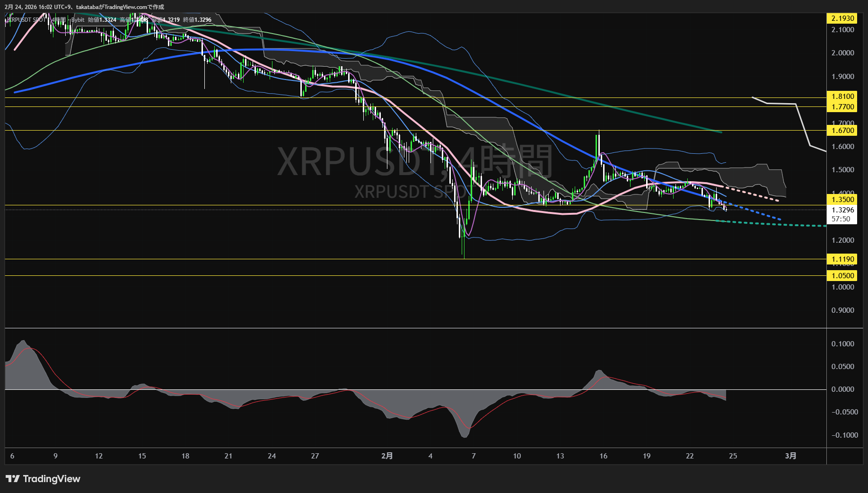Click the 7 date label on time axis
Viewport: 868px width, 493px height.
click(473, 456)
